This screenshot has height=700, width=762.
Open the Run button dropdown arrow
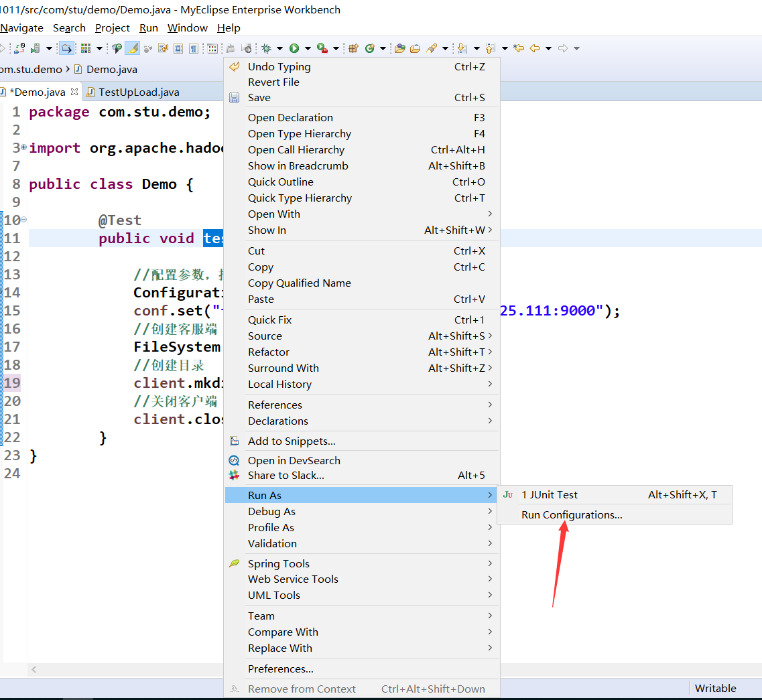pos(308,48)
